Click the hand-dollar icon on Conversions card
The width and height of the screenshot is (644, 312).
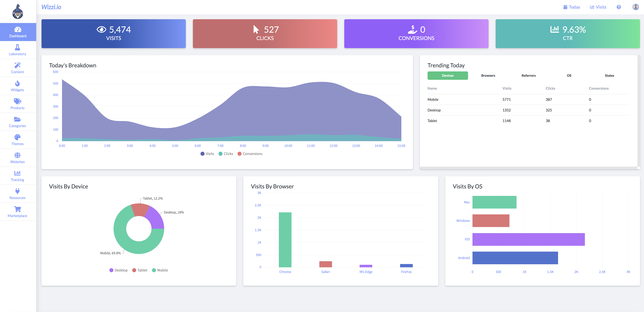[412, 30]
